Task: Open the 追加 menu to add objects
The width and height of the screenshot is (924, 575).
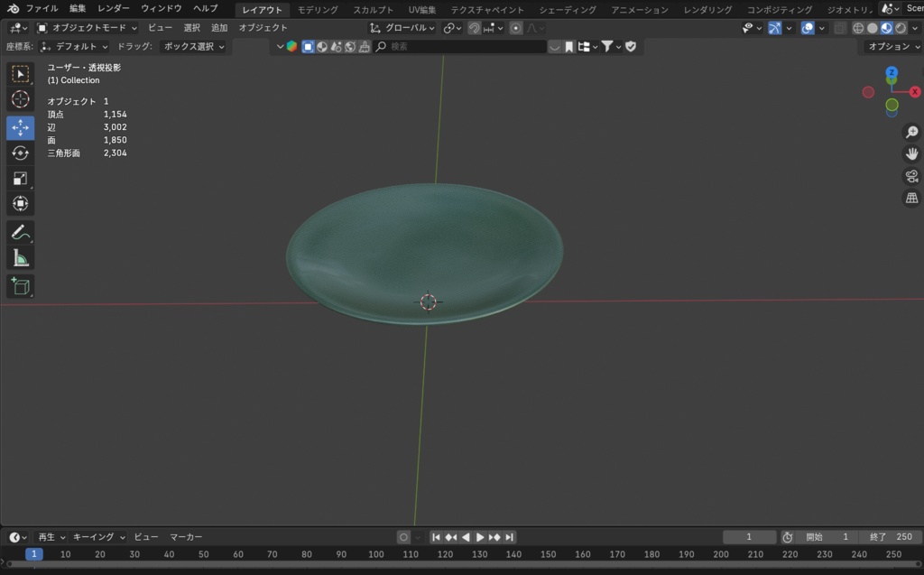Action: (x=218, y=27)
